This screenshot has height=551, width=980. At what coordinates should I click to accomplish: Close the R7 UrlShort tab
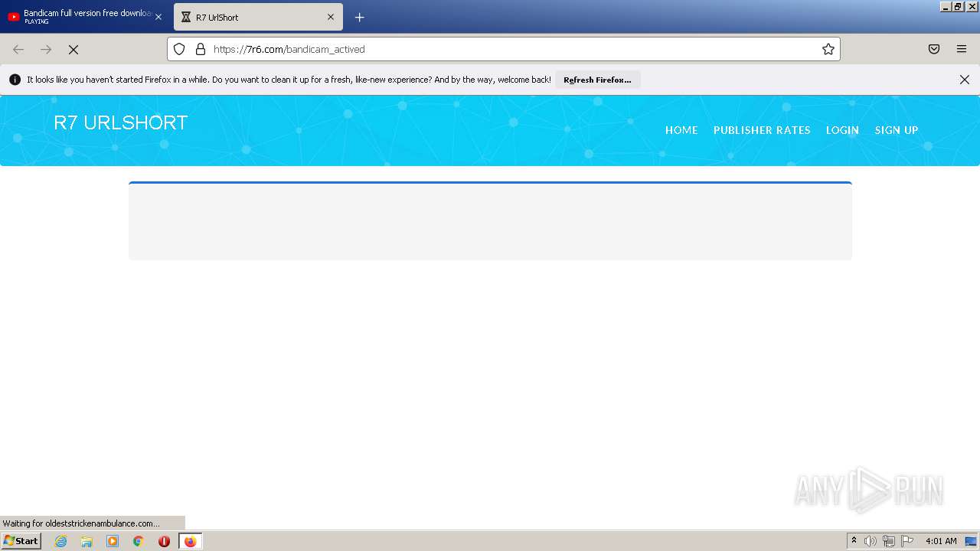click(x=331, y=17)
